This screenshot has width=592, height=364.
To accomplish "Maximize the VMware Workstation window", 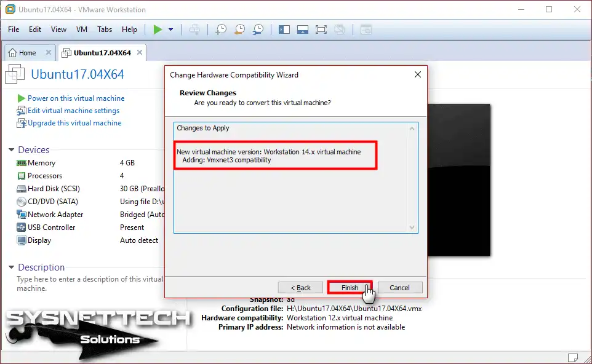I will click(x=549, y=9).
